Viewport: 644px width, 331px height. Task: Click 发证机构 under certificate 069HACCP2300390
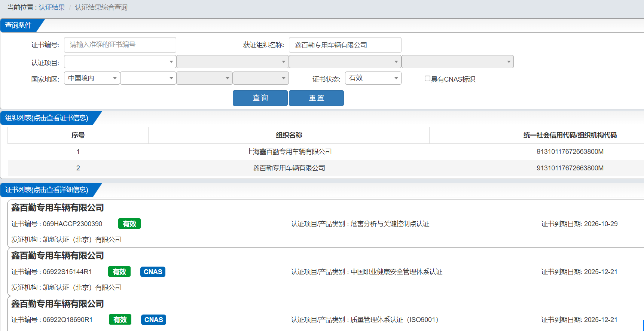(x=66, y=240)
